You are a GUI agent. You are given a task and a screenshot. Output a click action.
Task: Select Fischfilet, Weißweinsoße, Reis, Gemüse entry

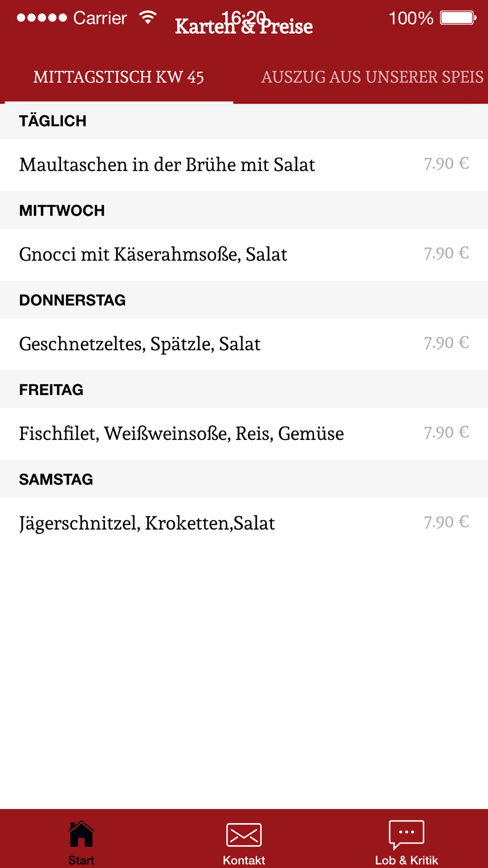point(244,434)
